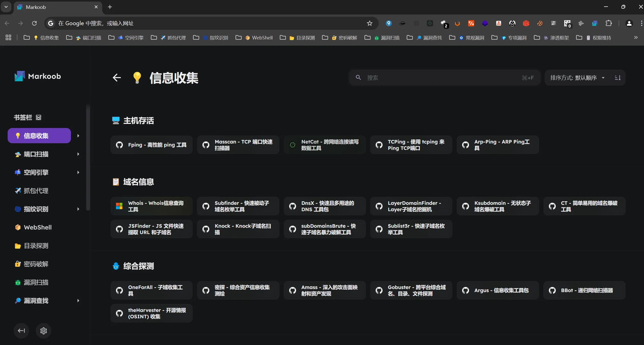Open the Amass attack surface card
This screenshot has height=345, width=644.
click(x=325, y=290)
